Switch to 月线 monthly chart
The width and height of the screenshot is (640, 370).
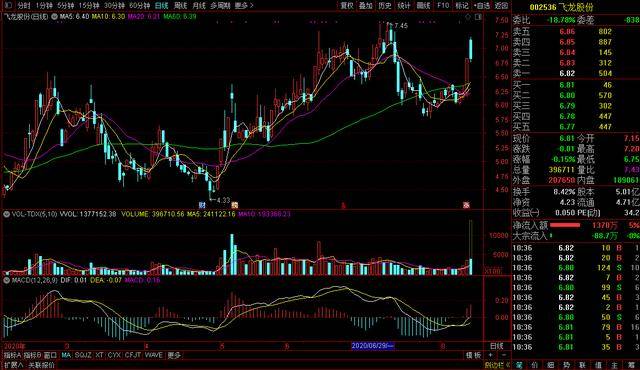pos(198,5)
